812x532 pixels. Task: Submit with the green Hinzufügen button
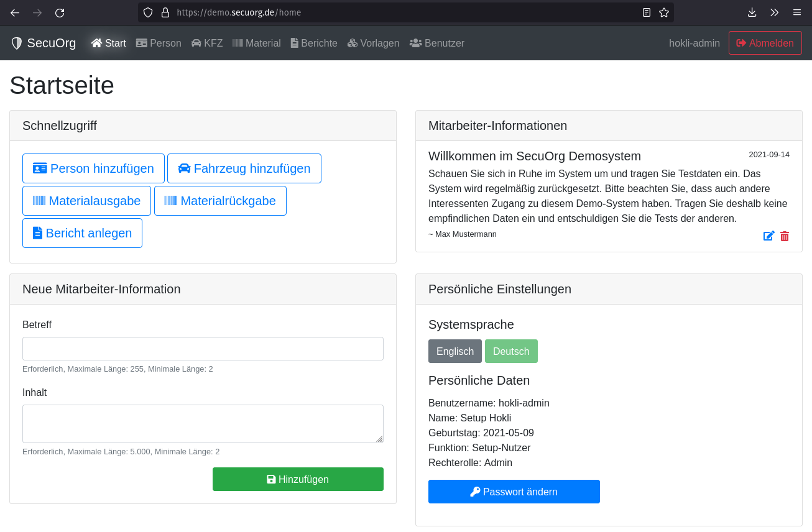coord(298,479)
